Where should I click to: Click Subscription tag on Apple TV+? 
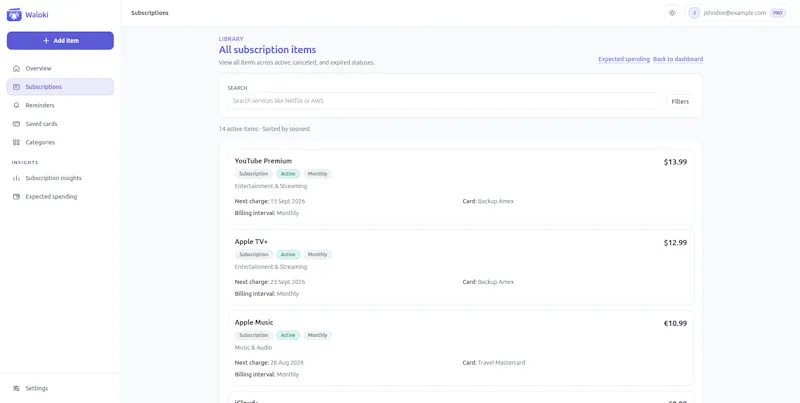tap(254, 255)
